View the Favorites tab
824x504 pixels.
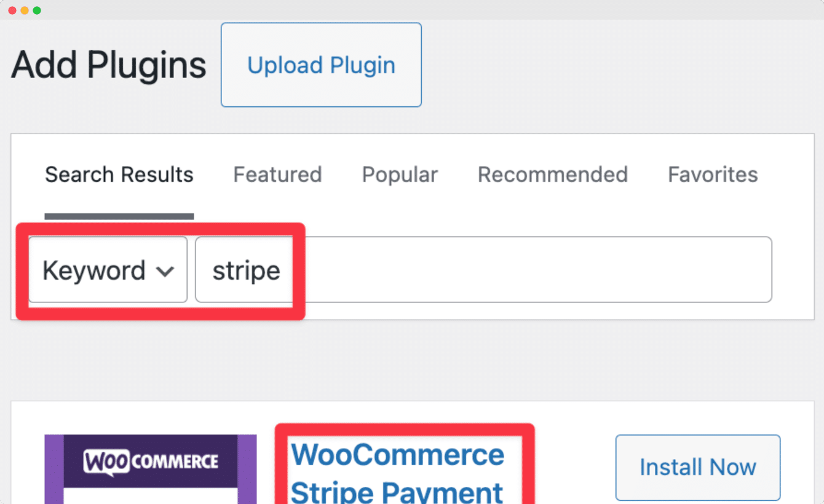(x=713, y=175)
